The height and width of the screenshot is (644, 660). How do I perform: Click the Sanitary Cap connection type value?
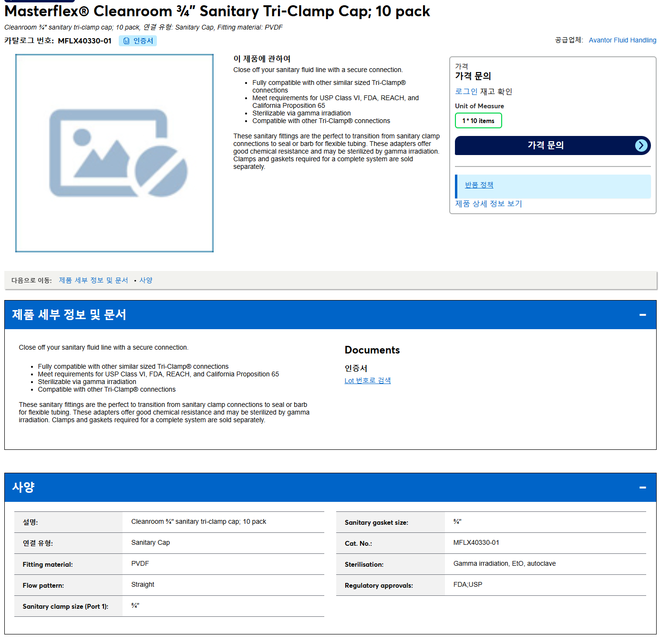coord(151,543)
